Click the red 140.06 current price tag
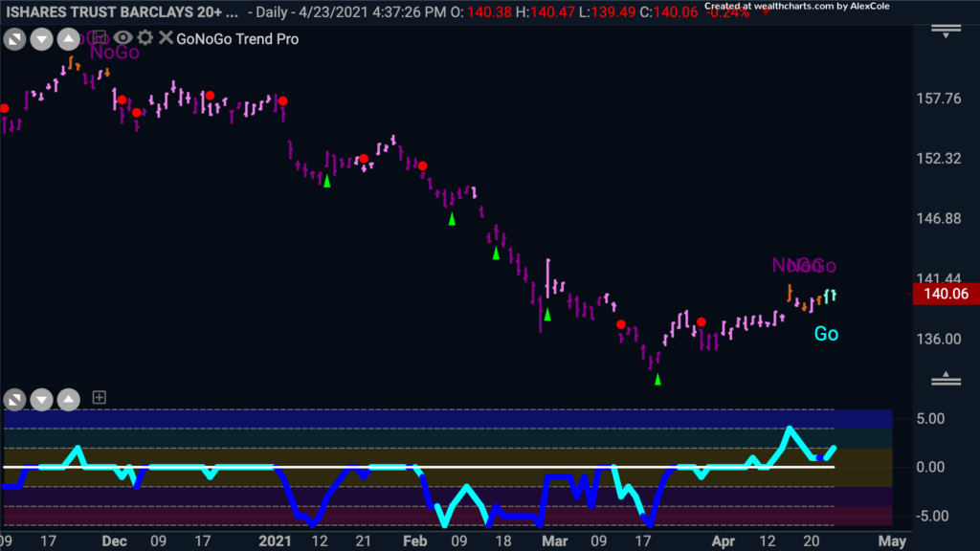This screenshot has height=551, width=980. point(946,294)
